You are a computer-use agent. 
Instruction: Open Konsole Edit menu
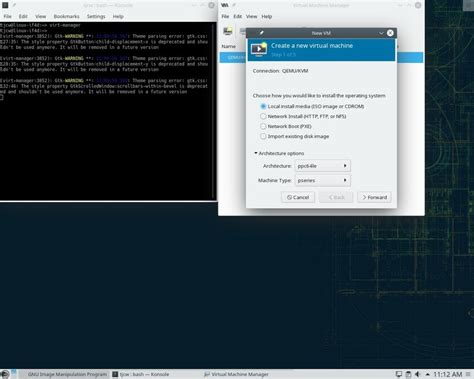23,16
